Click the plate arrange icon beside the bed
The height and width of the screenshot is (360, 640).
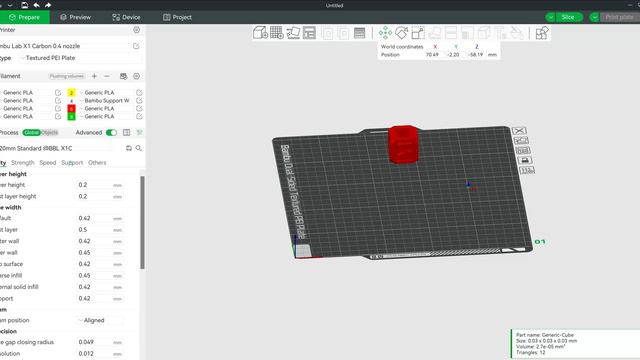pos(522,151)
